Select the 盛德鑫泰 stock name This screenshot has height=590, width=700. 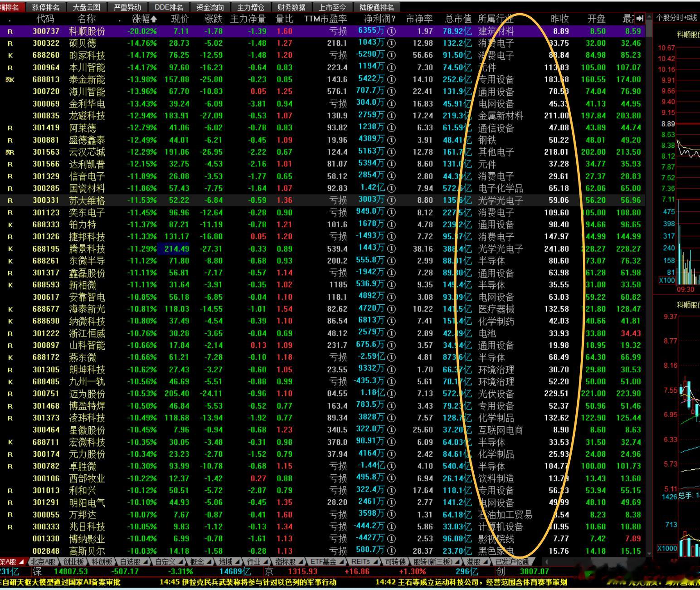(87, 140)
